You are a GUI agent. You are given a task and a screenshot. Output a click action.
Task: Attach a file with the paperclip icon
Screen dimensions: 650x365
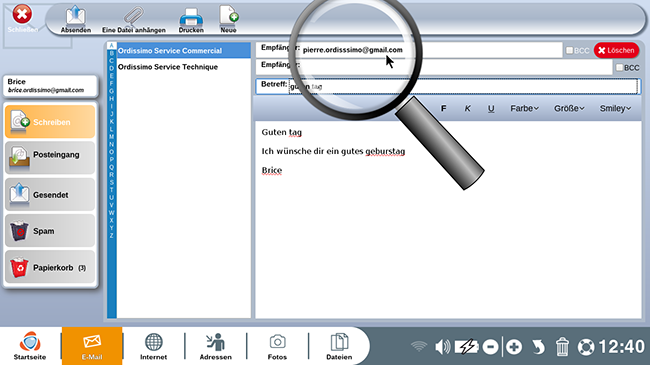pyautogui.click(x=133, y=19)
